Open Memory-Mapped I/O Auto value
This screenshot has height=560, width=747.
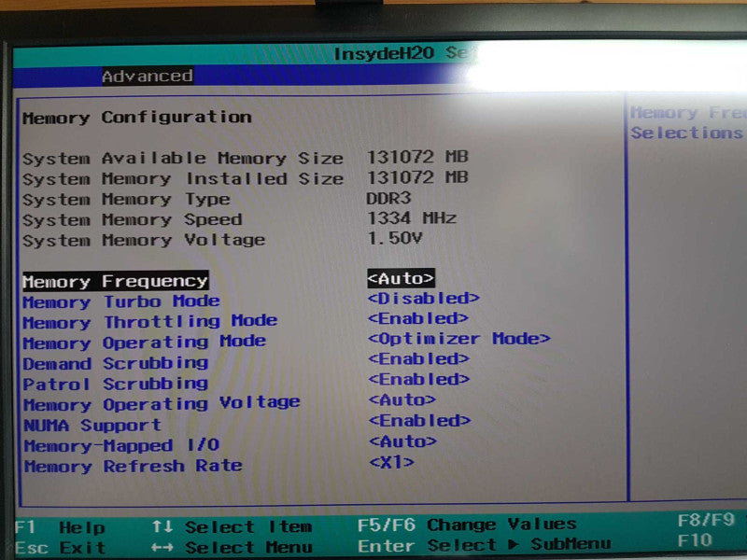tap(402, 441)
